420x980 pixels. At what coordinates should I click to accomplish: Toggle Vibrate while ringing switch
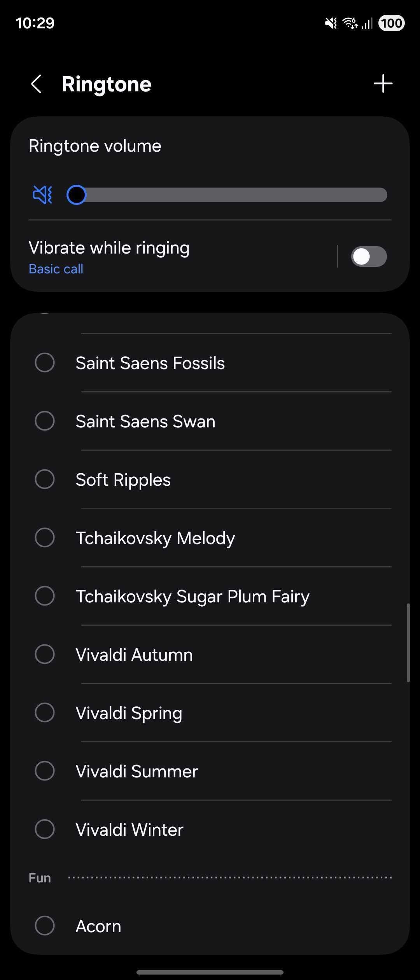tap(369, 257)
